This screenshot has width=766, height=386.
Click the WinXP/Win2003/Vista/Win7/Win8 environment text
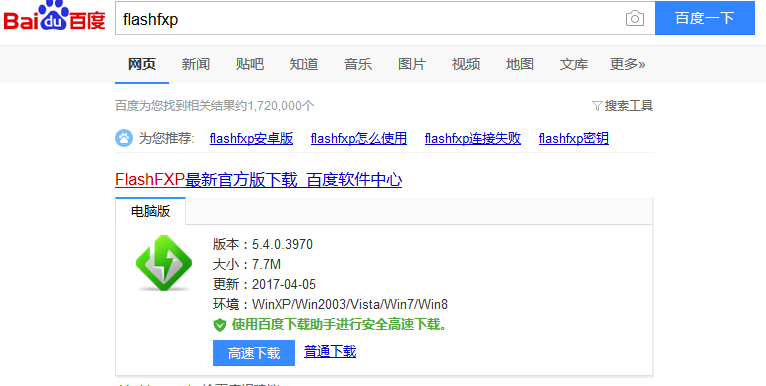(350, 304)
